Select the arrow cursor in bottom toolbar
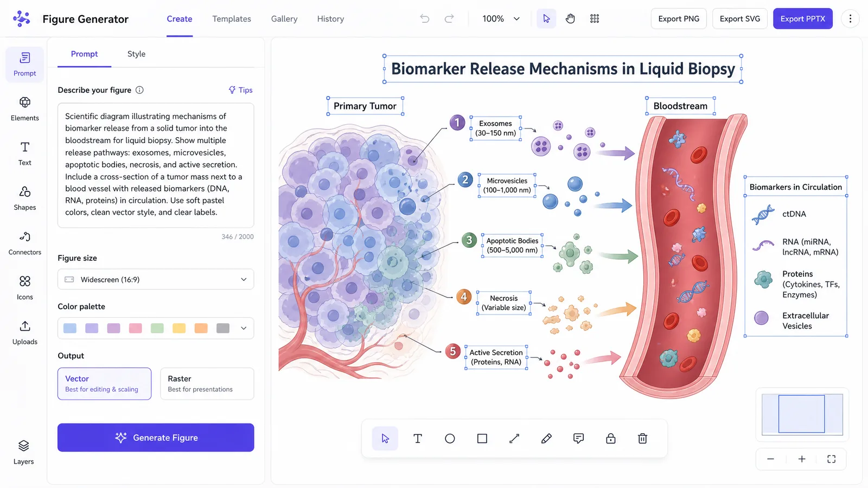This screenshot has height=488, width=868. tap(385, 439)
